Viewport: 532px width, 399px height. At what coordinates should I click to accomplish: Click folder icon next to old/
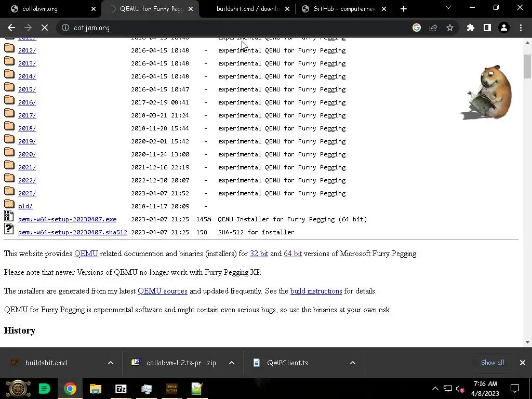tap(9, 204)
